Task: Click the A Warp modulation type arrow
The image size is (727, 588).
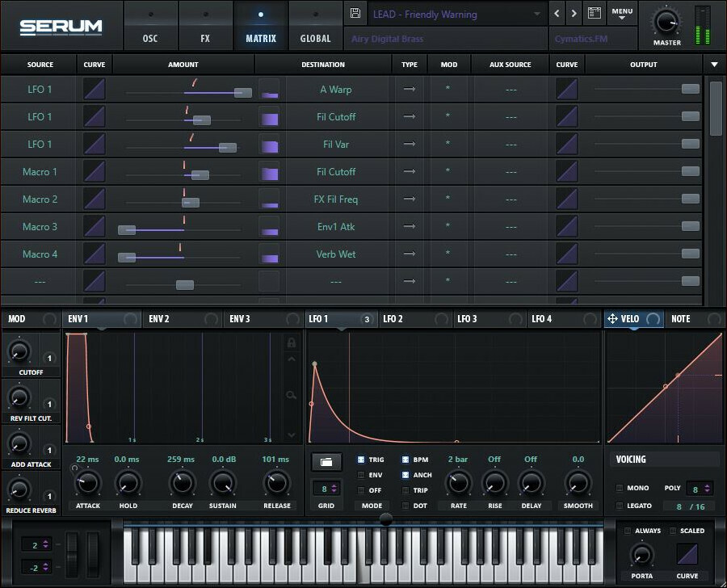Action: tap(410, 89)
